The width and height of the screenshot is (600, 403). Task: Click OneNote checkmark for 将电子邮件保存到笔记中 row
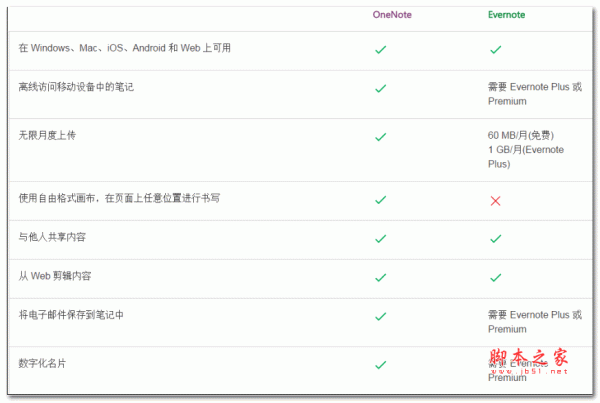coord(381,317)
